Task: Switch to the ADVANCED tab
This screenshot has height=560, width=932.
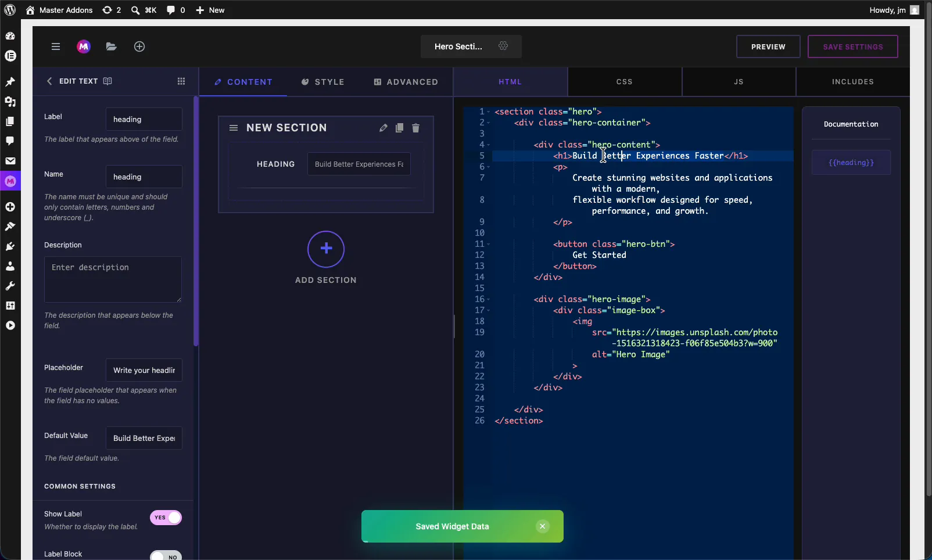Action: (406, 82)
